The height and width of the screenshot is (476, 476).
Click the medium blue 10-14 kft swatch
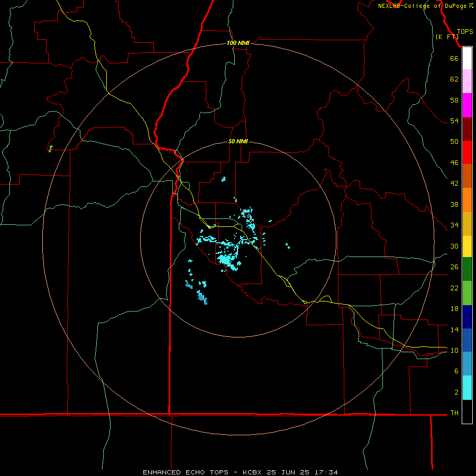[x=467, y=340]
